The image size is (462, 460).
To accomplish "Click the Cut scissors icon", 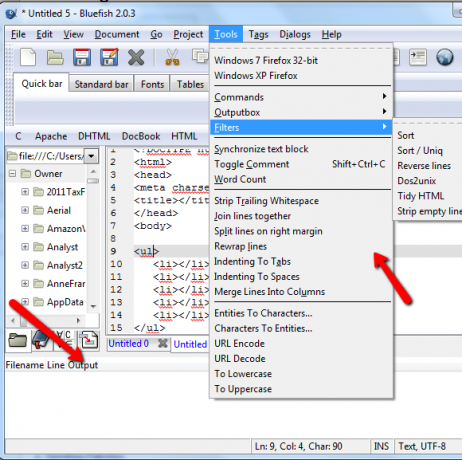I will click(172, 57).
